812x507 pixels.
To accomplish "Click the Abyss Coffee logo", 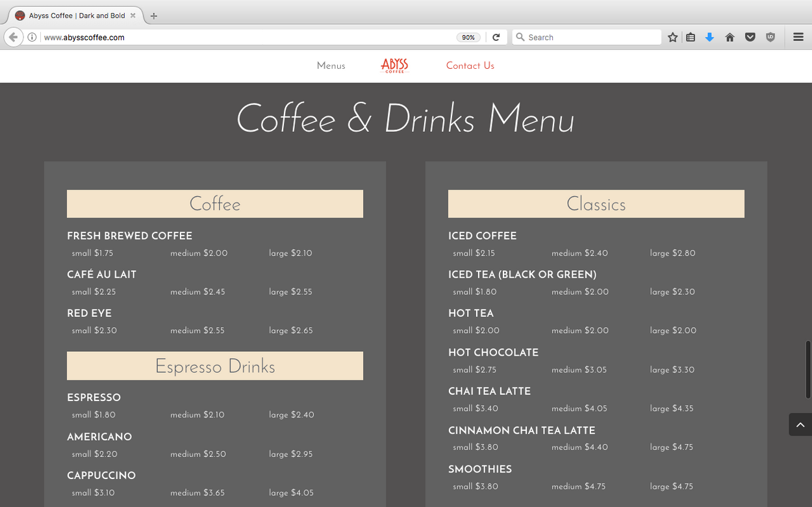I will (395, 66).
